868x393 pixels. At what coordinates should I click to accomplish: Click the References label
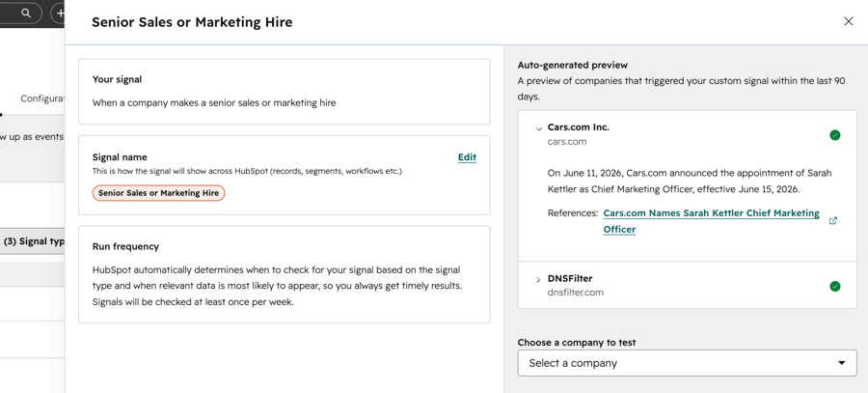pyautogui.click(x=573, y=212)
